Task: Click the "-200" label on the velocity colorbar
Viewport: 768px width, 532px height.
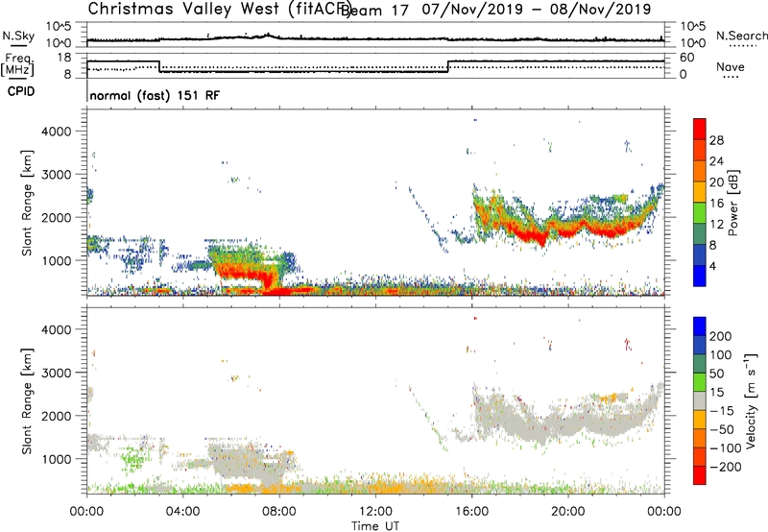Action: 726,467
